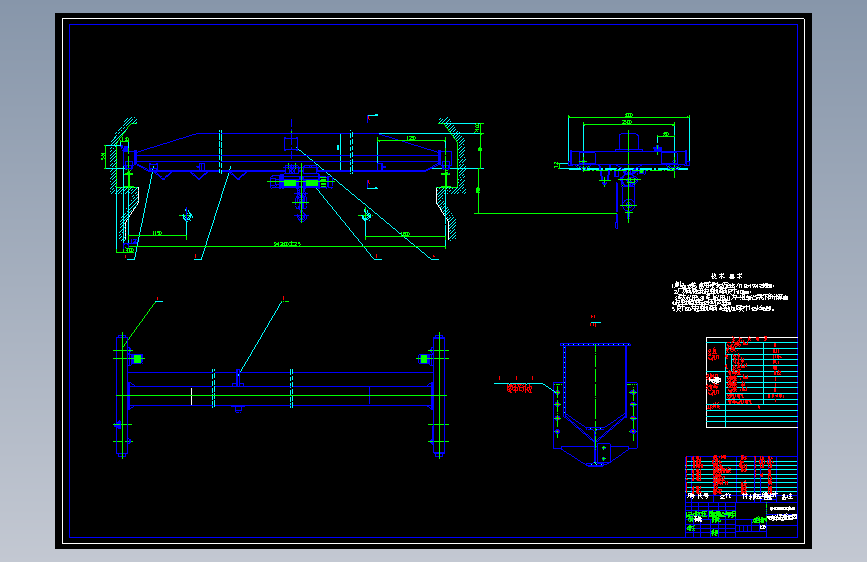Click the lower section cut marker beside the hoist
This screenshot has height=562, width=867.
pos(372,184)
